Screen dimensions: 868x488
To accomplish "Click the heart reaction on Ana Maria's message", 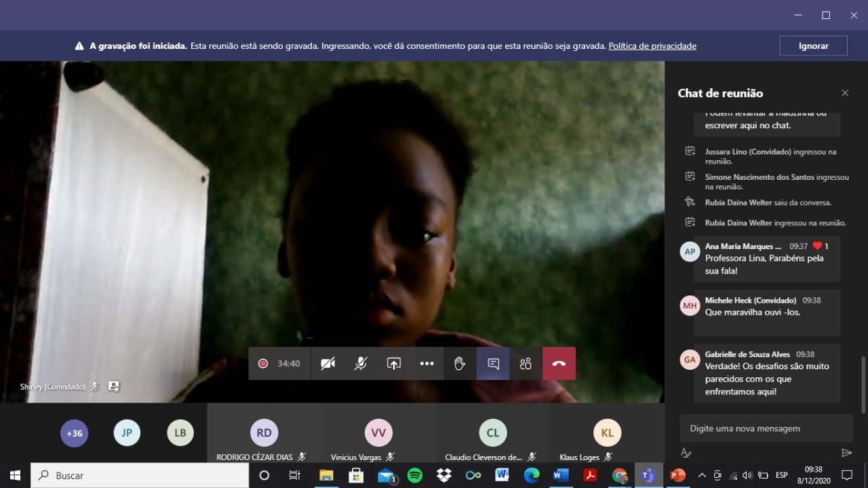I will click(817, 246).
